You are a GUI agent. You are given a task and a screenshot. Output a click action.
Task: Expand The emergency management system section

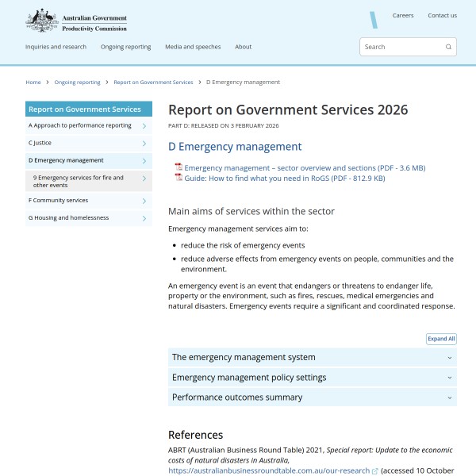(x=312, y=358)
